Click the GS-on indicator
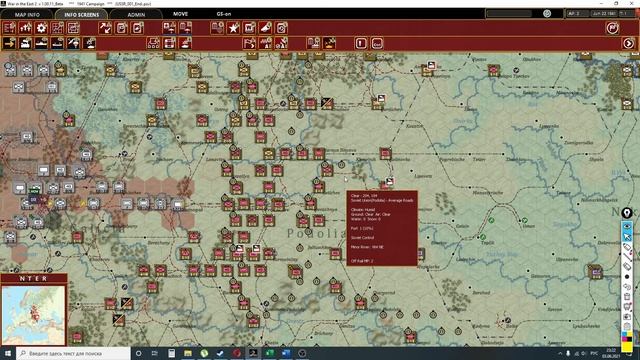This screenshot has height=360, width=640. click(224, 14)
